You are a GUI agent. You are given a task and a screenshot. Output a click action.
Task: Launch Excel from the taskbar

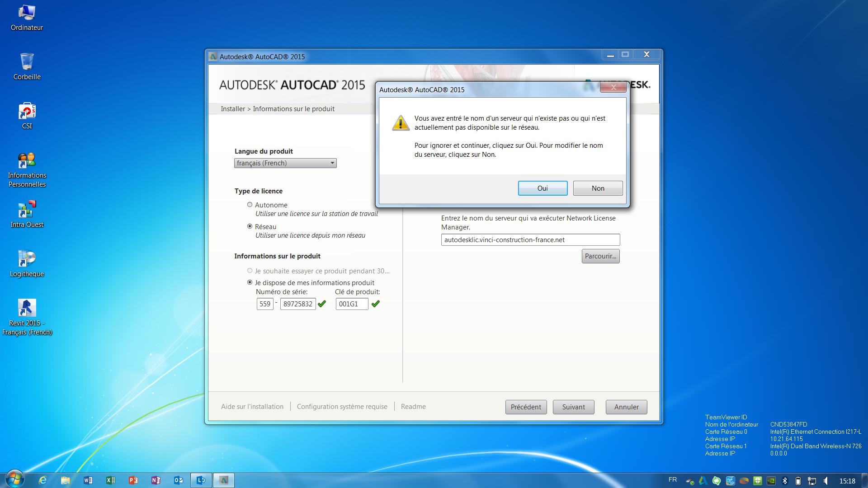111,480
